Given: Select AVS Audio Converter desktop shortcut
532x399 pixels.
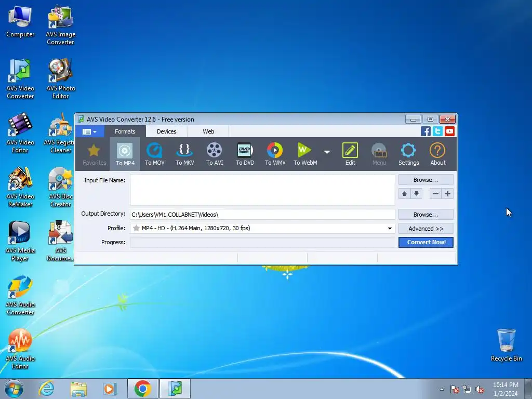Looking at the screenshot, I should point(20,295).
